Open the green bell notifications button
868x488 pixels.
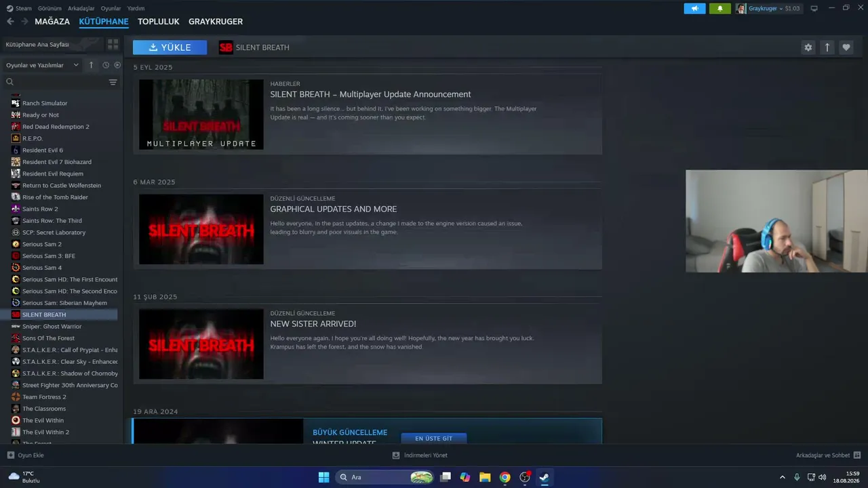[720, 8]
